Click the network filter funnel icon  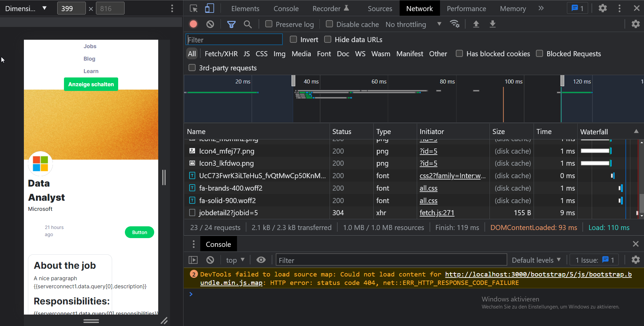[231, 24]
